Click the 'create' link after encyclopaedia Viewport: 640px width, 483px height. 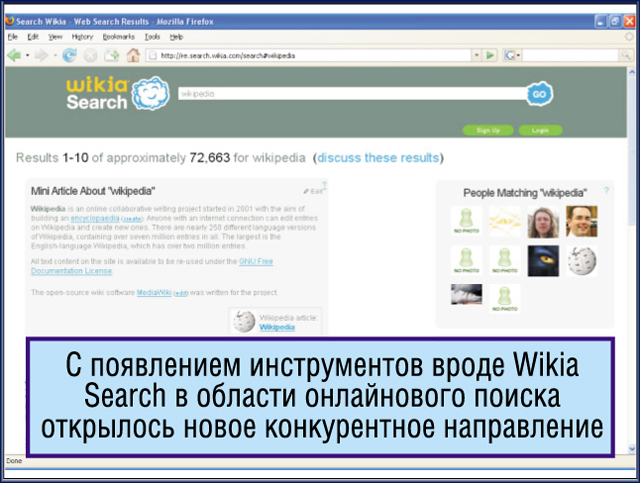click(132, 219)
